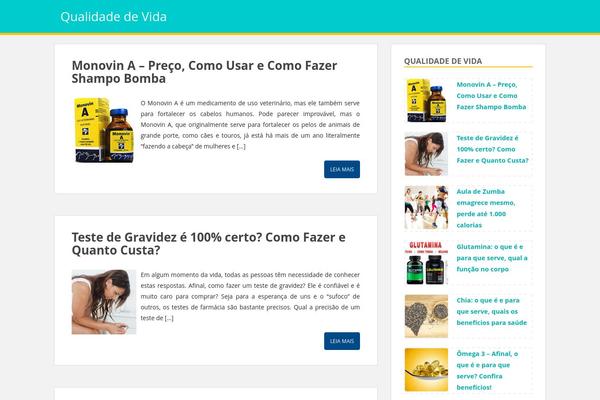The image size is (600, 400).
Task: Click the QUALIDADE DE VIDA sidebar heading
Action: coord(443,61)
